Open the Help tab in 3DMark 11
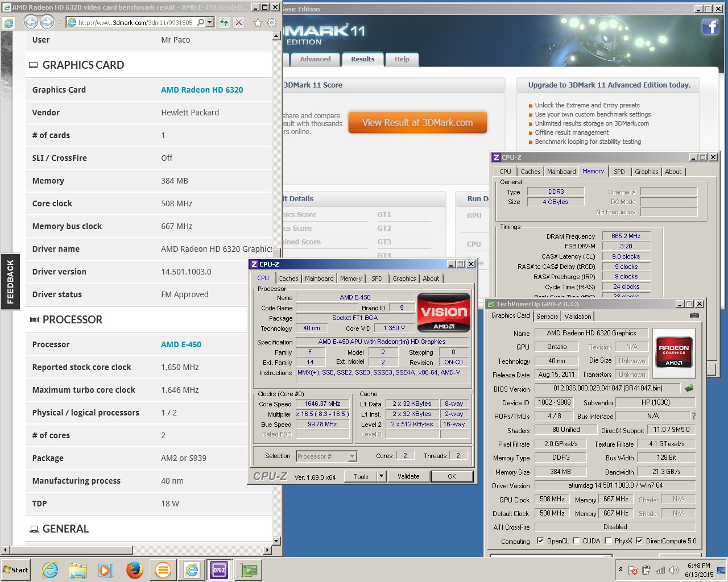This screenshot has width=728, height=582. (x=402, y=59)
